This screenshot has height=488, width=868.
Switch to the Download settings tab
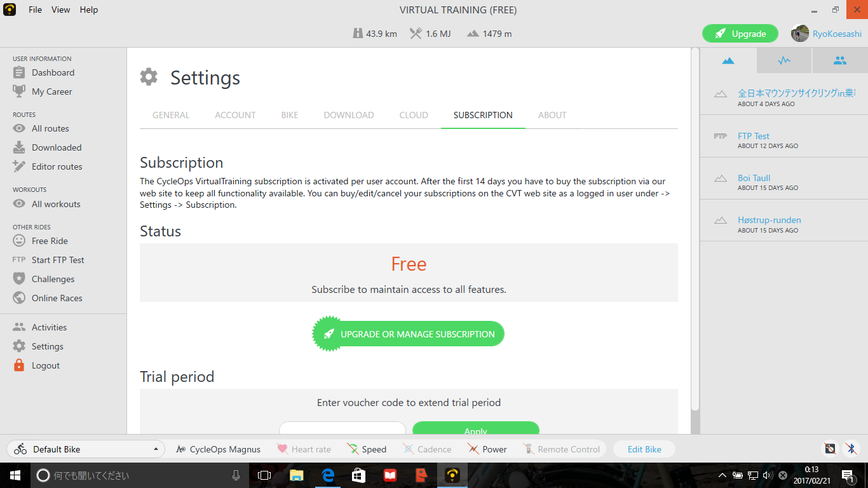point(349,115)
